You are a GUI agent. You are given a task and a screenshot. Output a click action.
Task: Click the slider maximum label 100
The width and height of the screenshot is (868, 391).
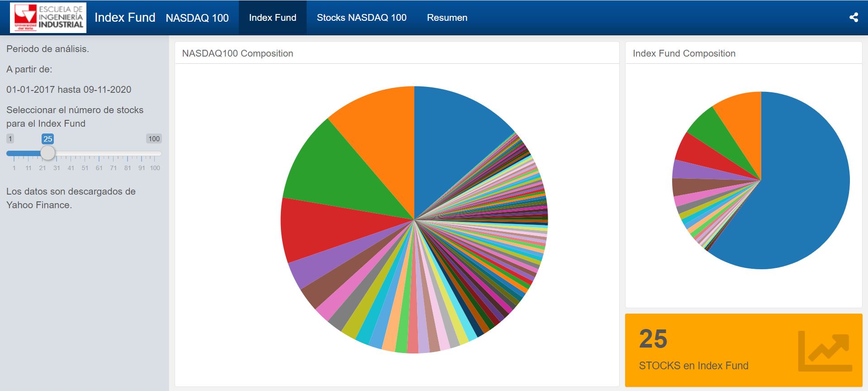click(154, 139)
